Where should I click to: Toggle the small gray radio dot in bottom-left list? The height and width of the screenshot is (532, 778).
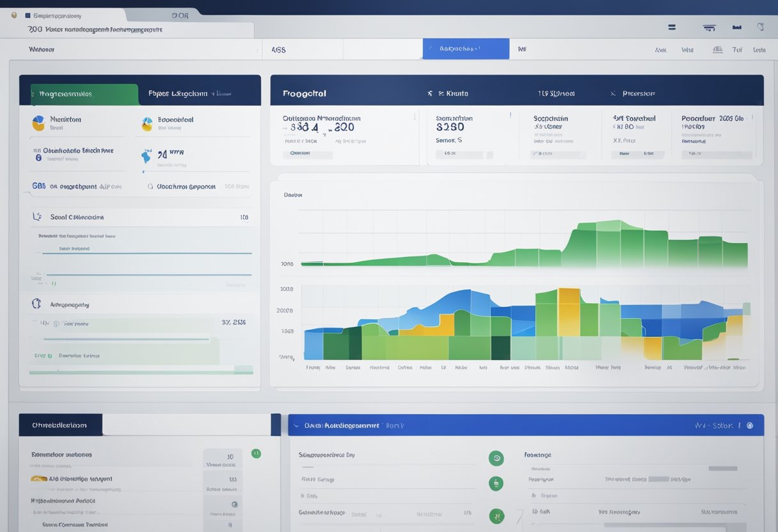[x=234, y=505]
